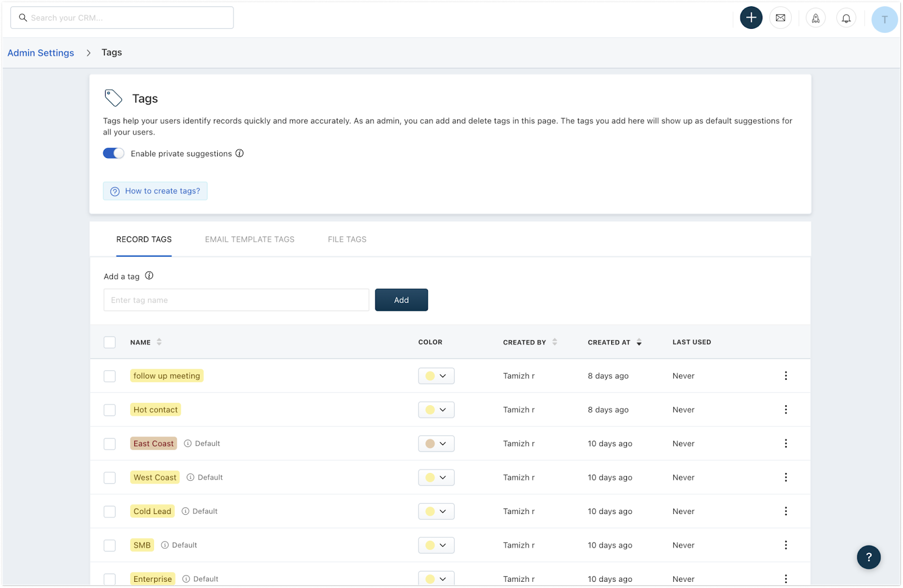Open color dropdown for Hot contact
This screenshot has width=903, height=588.
pyautogui.click(x=436, y=410)
